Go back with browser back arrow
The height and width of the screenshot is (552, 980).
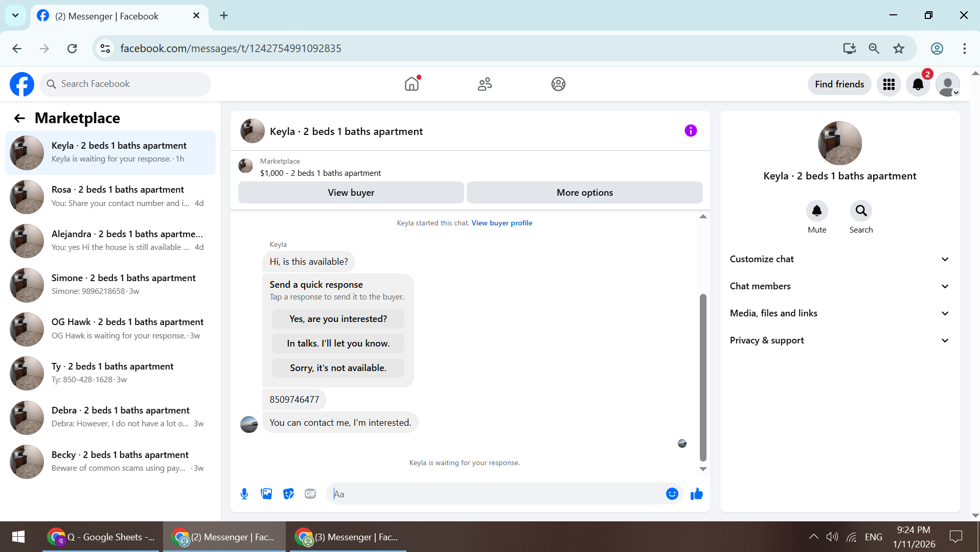point(17,49)
